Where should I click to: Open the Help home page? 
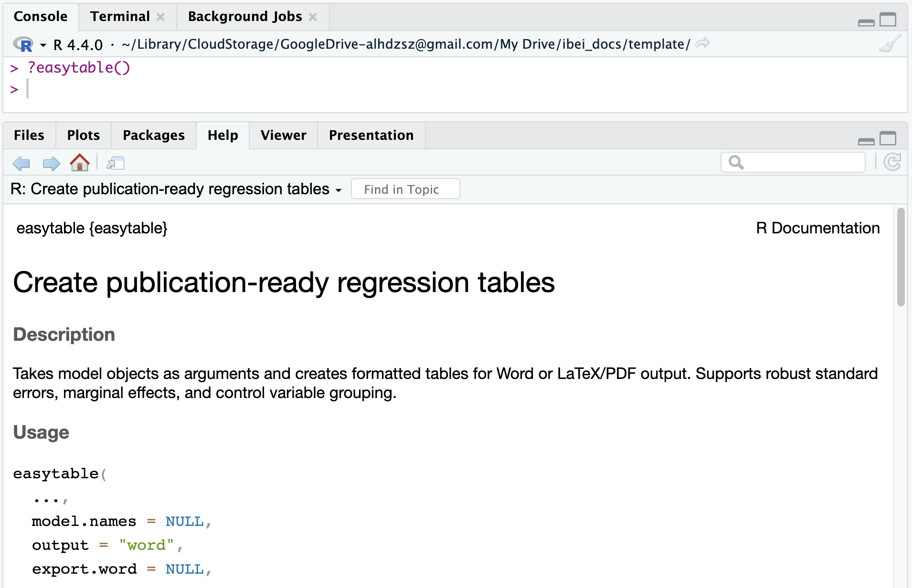click(x=79, y=163)
